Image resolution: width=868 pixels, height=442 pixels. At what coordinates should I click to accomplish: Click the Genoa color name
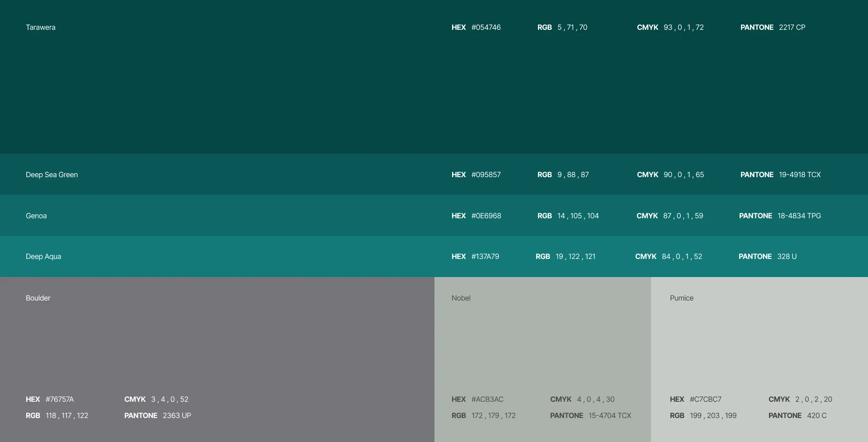(x=36, y=216)
